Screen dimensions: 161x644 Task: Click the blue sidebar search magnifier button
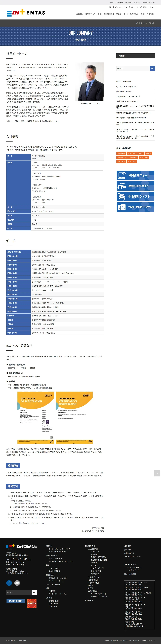(152, 68)
